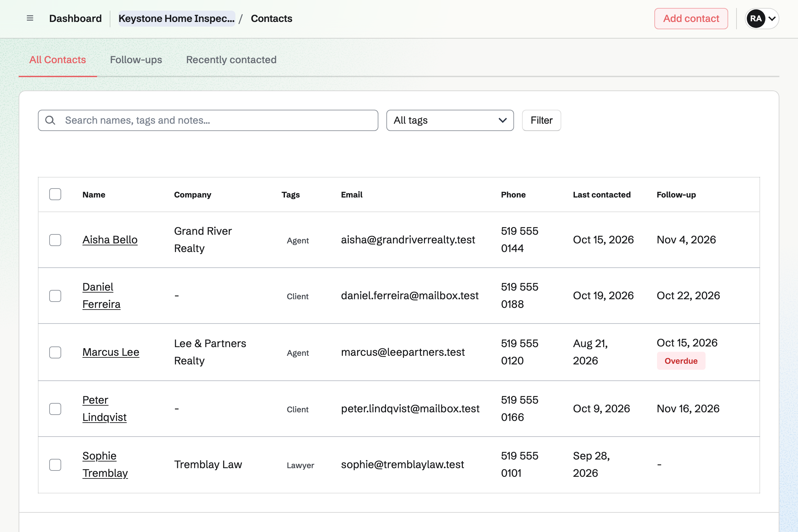Focus the search names, tags and notes field
The height and width of the screenshot is (532, 798).
208,120
